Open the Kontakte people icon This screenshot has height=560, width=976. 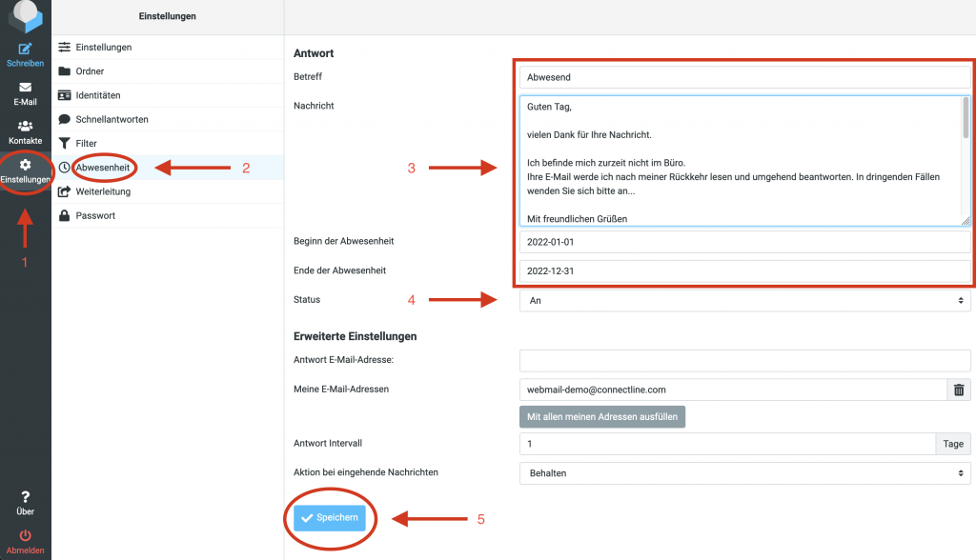(x=25, y=126)
